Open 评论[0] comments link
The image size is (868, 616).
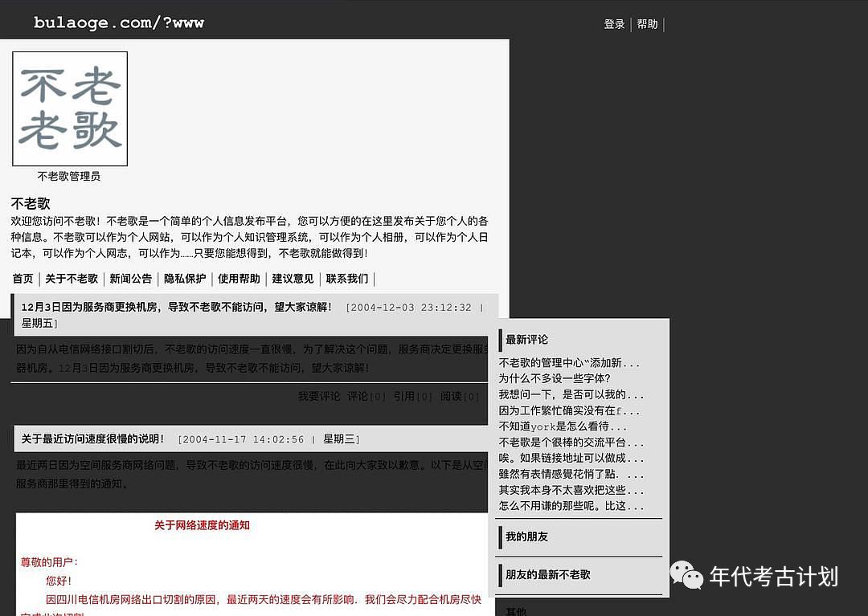point(366,396)
